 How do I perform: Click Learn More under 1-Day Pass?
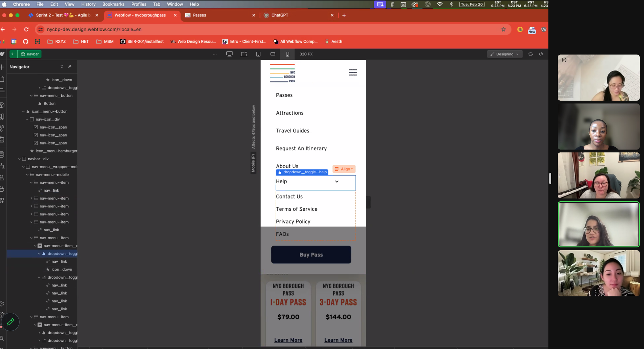[288, 340]
